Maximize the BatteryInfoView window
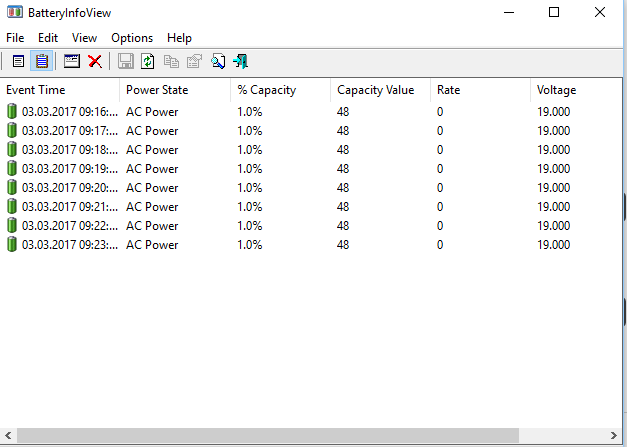 pyautogui.click(x=554, y=12)
